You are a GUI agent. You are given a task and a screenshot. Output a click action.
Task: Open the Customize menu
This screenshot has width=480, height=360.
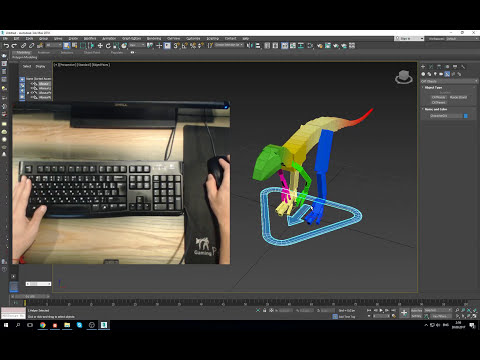(193, 39)
